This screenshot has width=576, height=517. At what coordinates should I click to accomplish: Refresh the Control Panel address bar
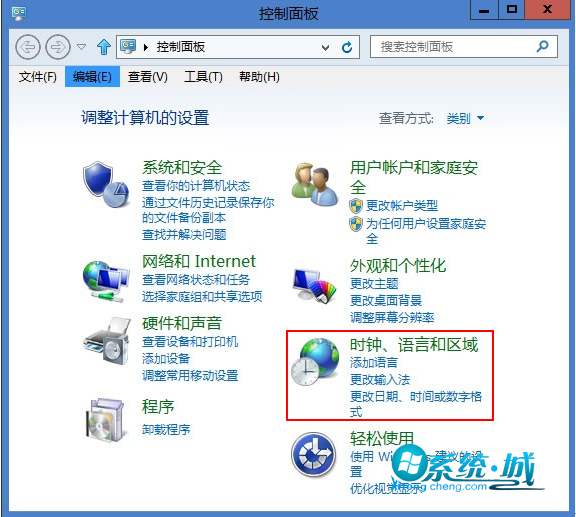[x=347, y=47]
